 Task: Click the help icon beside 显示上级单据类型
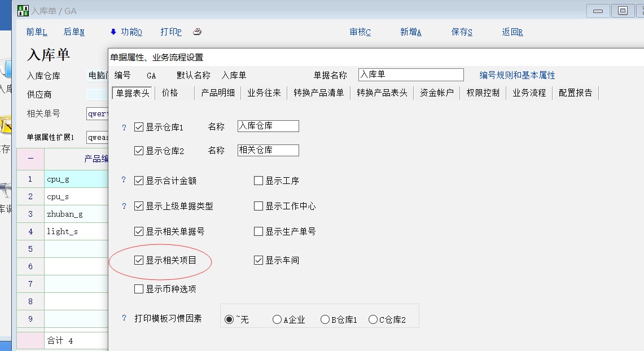(124, 207)
